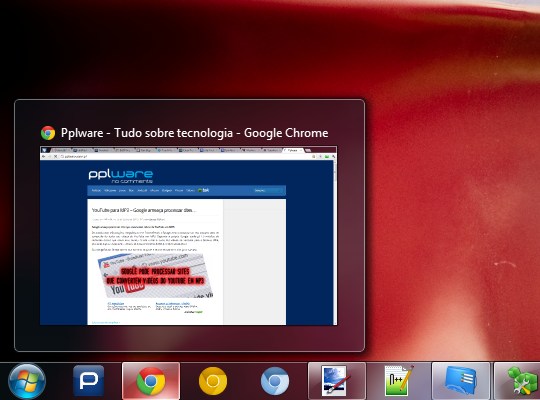Open Notepad++ from the taskbar
This screenshot has height=400, width=540.
pyautogui.click(x=399, y=381)
